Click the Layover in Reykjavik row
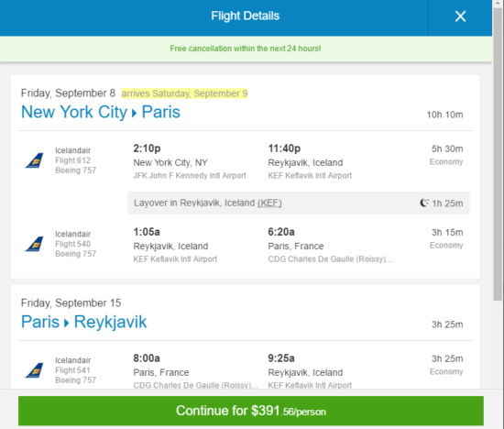This screenshot has width=504, height=429. (x=299, y=203)
